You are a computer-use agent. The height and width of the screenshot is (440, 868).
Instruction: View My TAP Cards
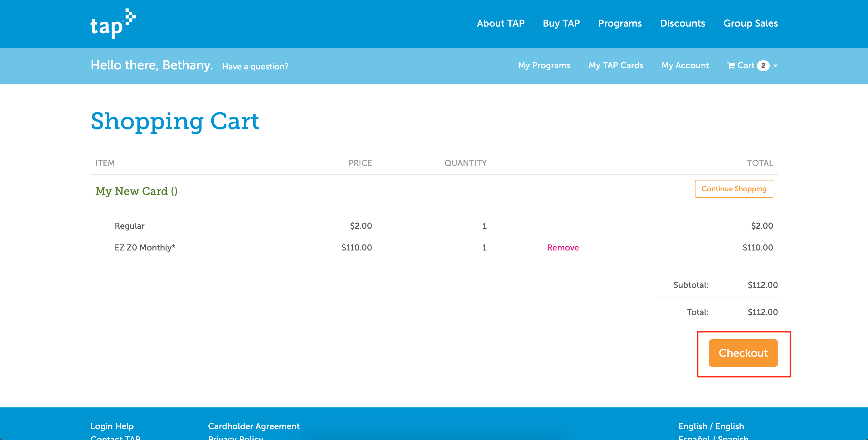[616, 65]
